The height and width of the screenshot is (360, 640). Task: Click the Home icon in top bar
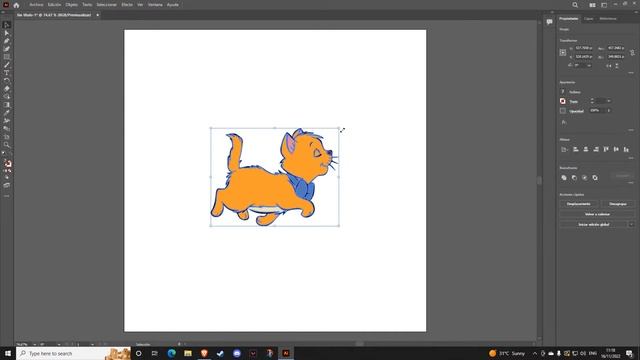click(x=16, y=5)
